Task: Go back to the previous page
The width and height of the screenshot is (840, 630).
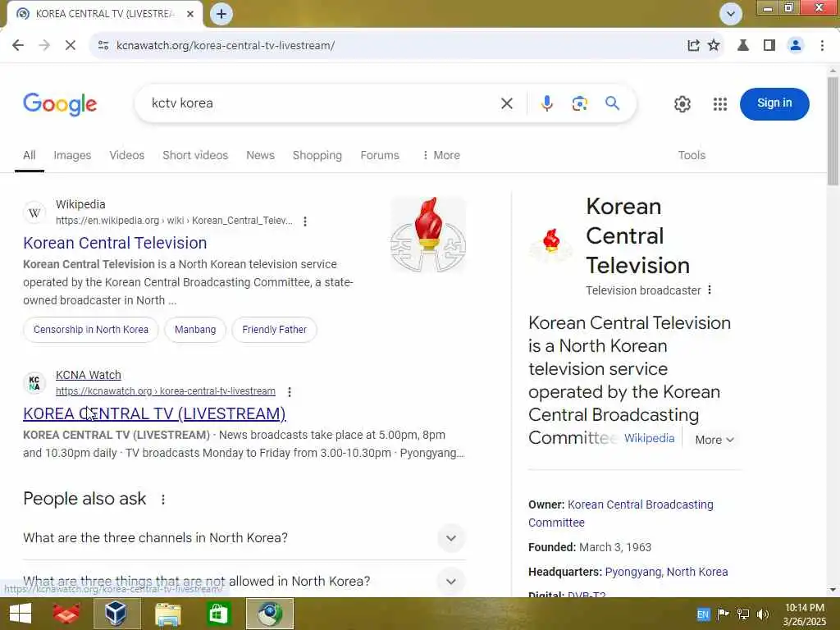Action: coord(18,46)
